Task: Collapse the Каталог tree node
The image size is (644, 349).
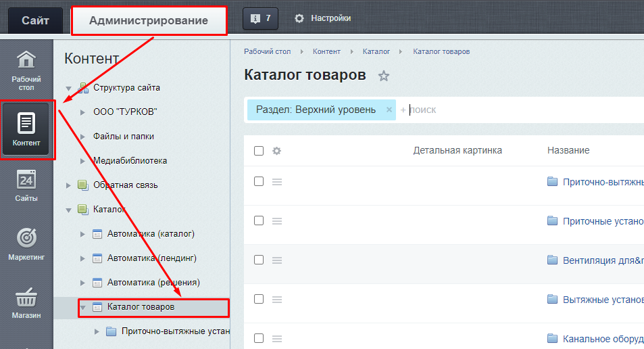Action: [68, 210]
